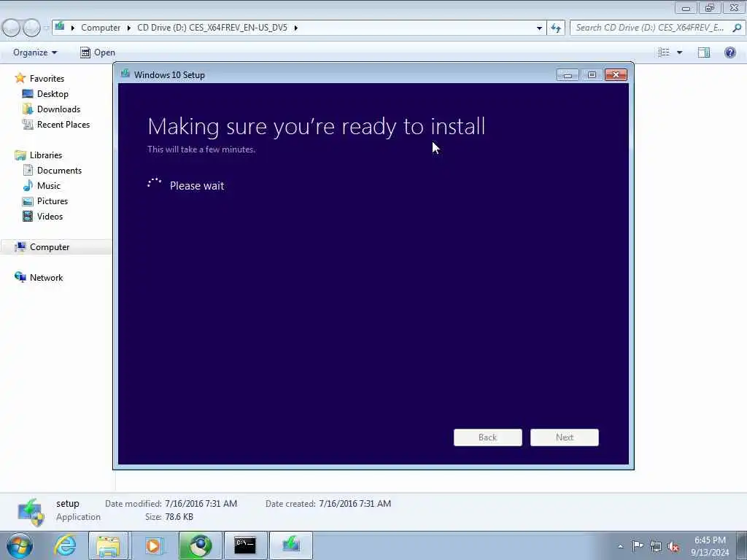Change the view with the views icon
This screenshot has height=560, width=747.
[664, 52]
